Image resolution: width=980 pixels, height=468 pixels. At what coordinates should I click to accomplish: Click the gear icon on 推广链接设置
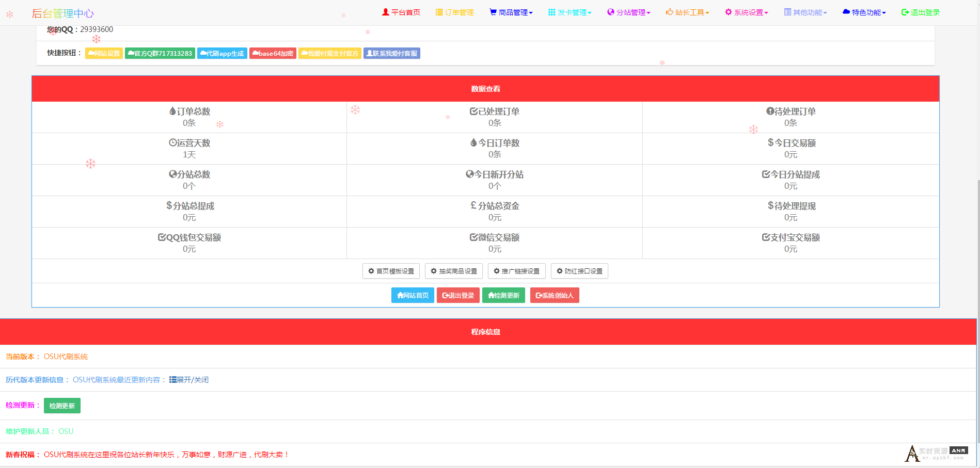coord(497,271)
